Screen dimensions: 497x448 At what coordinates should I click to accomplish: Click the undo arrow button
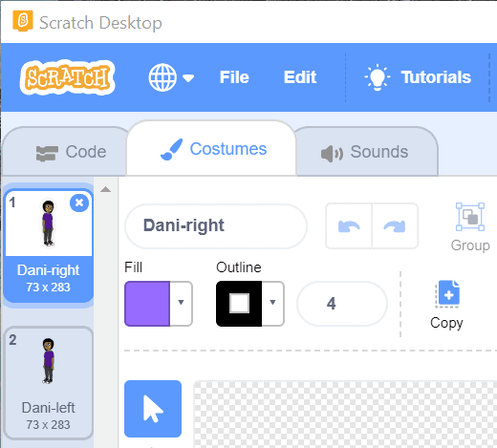[x=349, y=226]
